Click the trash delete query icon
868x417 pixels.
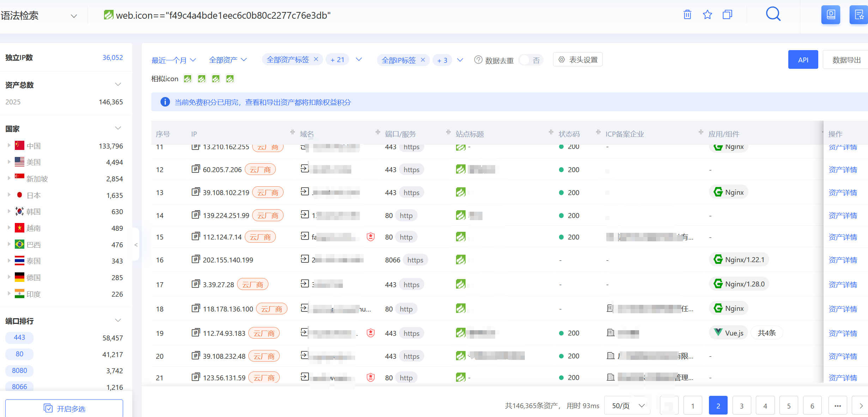coord(687,15)
